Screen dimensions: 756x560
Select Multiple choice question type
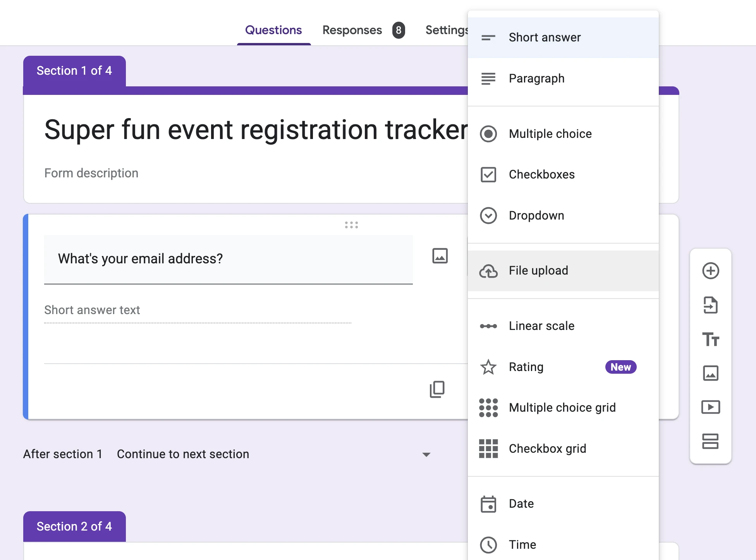click(x=550, y=134)
